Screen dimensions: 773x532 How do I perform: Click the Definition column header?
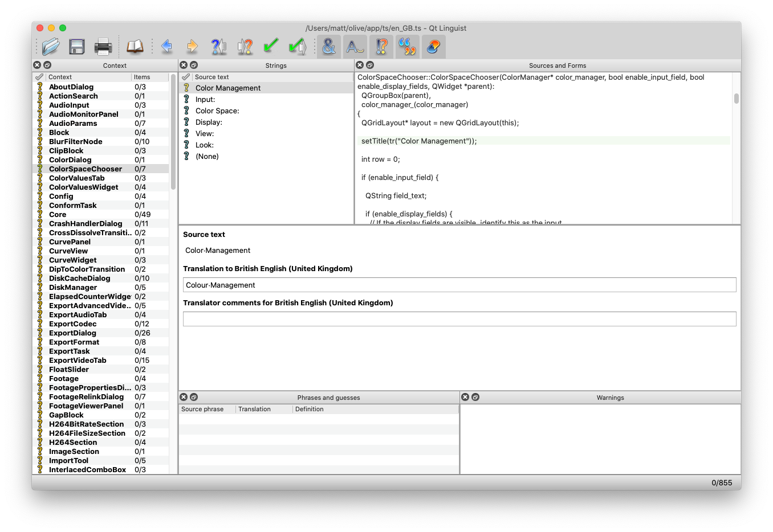click(x=376, y=409)
